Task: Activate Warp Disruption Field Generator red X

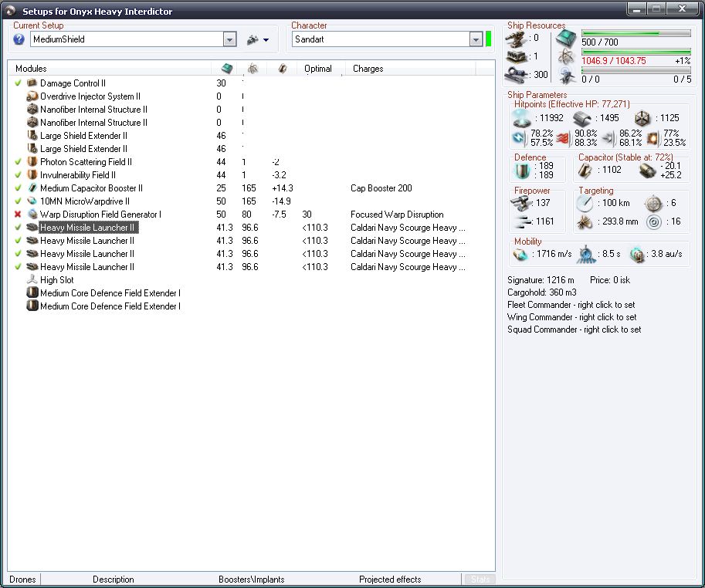Action: tap(18, 215)
